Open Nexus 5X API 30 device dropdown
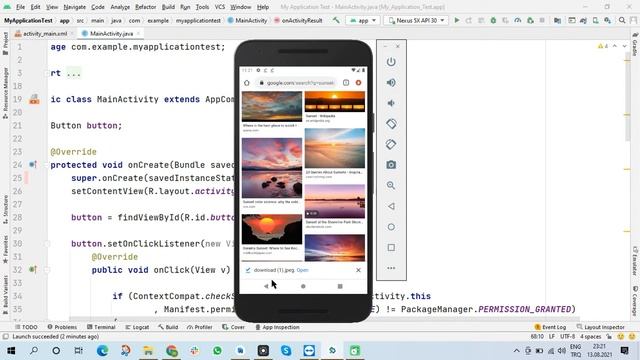 pos(416,20)
